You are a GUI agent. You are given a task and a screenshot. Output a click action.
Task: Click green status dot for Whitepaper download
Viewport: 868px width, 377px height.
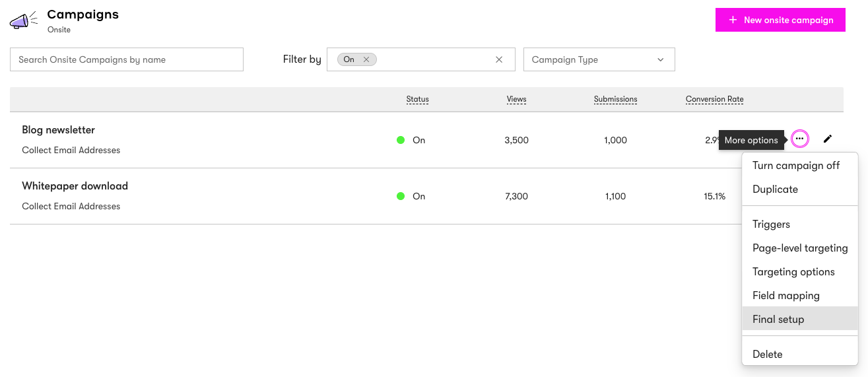point(401,196)
